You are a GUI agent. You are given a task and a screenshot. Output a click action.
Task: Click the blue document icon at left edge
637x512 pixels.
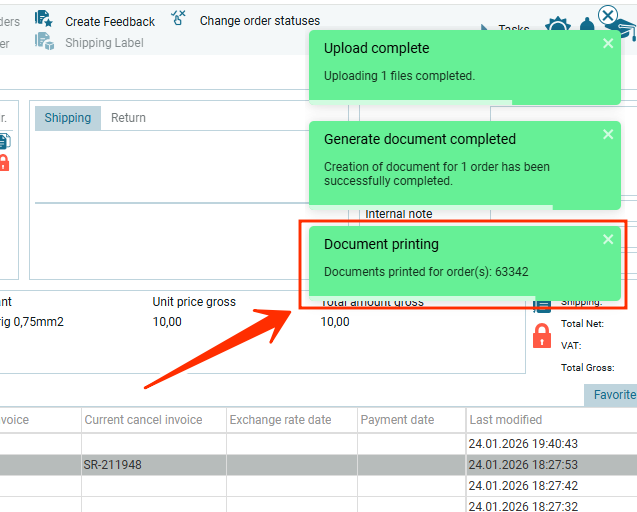4,141
